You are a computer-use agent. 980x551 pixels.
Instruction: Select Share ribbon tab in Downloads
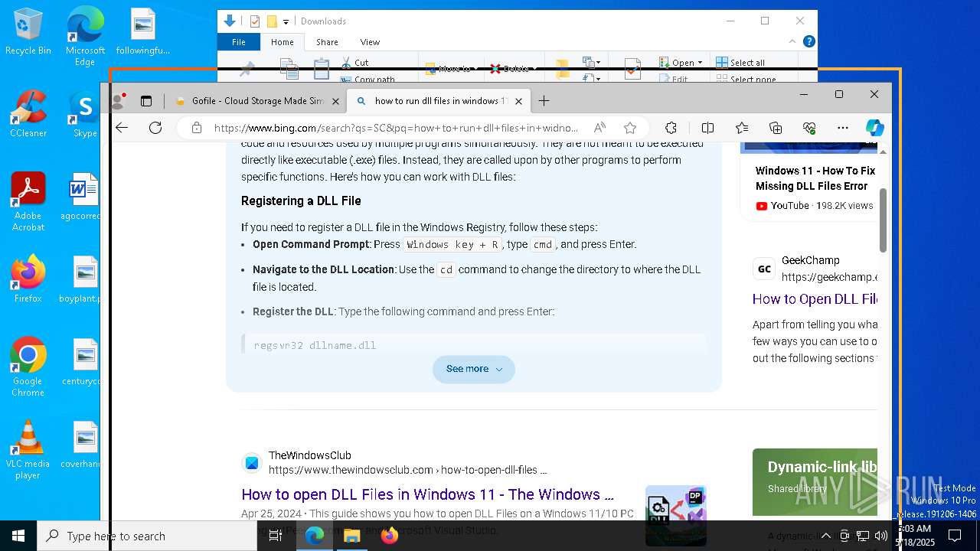click(x=327, y=42)
